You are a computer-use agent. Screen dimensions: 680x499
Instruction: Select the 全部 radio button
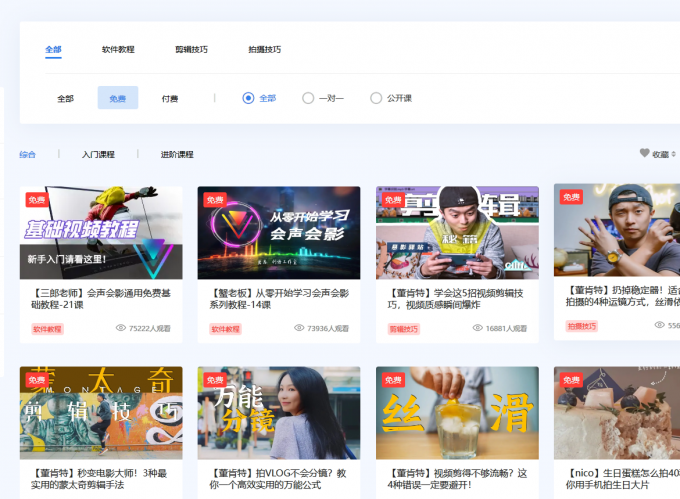249,98
